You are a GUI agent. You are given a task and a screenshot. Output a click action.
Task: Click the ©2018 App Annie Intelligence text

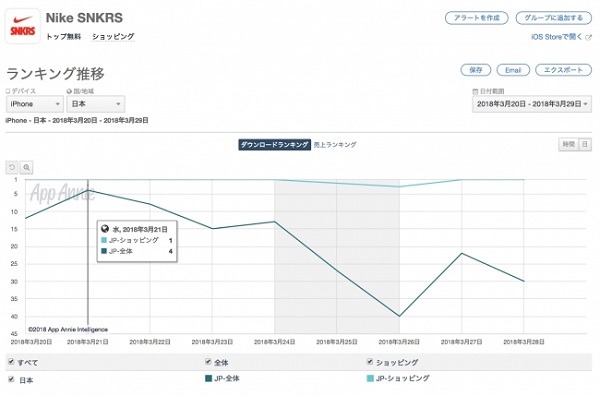point(68,329)
